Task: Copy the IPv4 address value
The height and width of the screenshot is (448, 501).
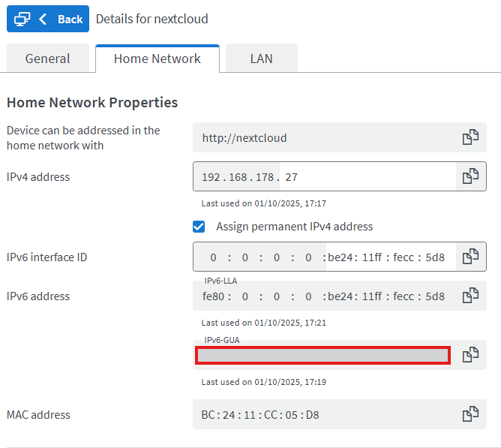Action: point(470,176)
